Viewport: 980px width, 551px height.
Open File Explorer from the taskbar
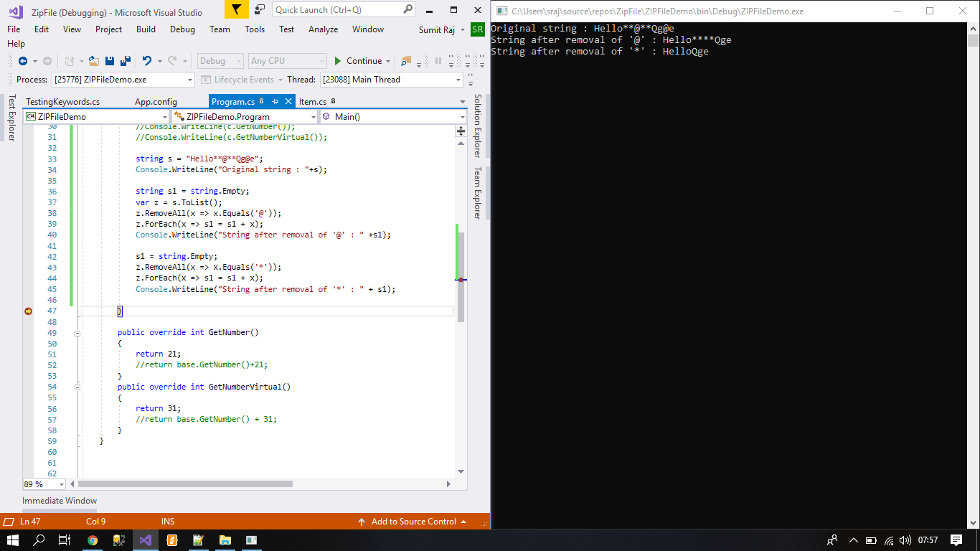coord(225,540)
